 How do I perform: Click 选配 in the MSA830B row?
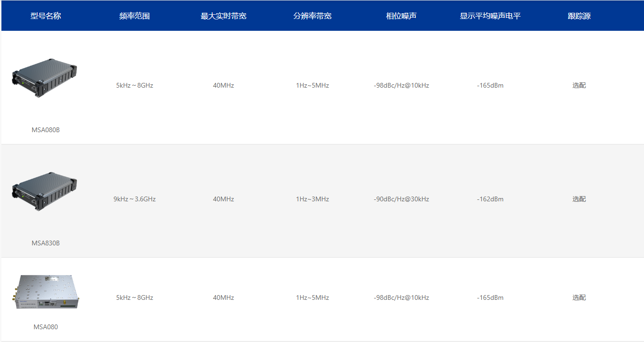[579, 199]
